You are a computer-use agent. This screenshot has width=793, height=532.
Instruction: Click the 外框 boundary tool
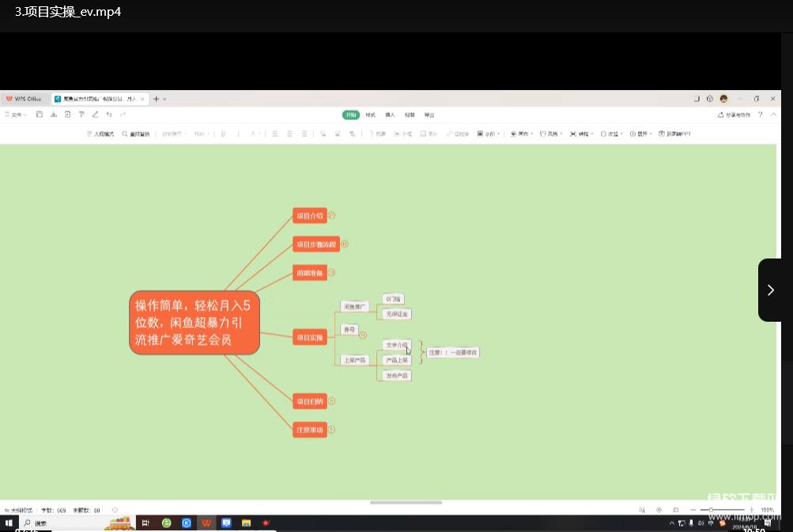[403, 134]
